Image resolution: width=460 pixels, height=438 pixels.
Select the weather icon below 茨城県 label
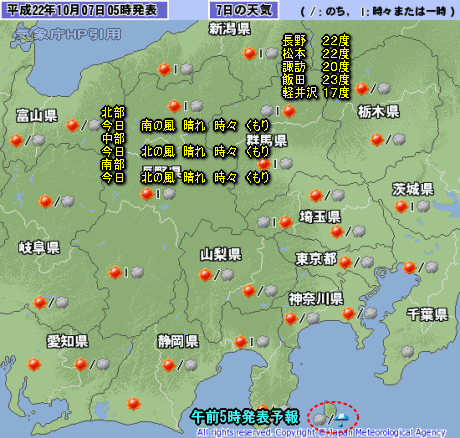tap(412, 206)
